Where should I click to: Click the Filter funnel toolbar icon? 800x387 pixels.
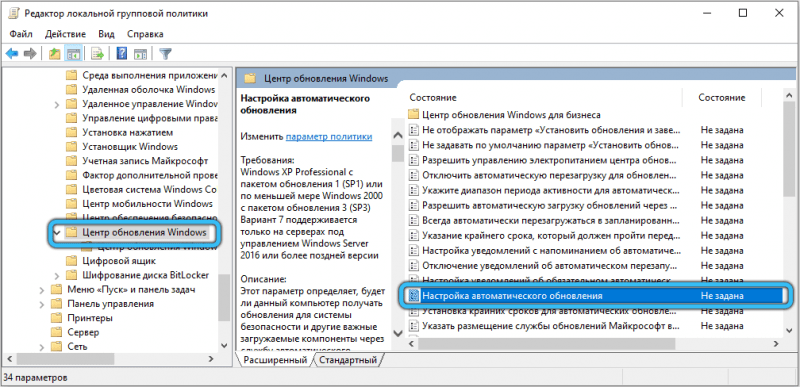tap(165, 54)
